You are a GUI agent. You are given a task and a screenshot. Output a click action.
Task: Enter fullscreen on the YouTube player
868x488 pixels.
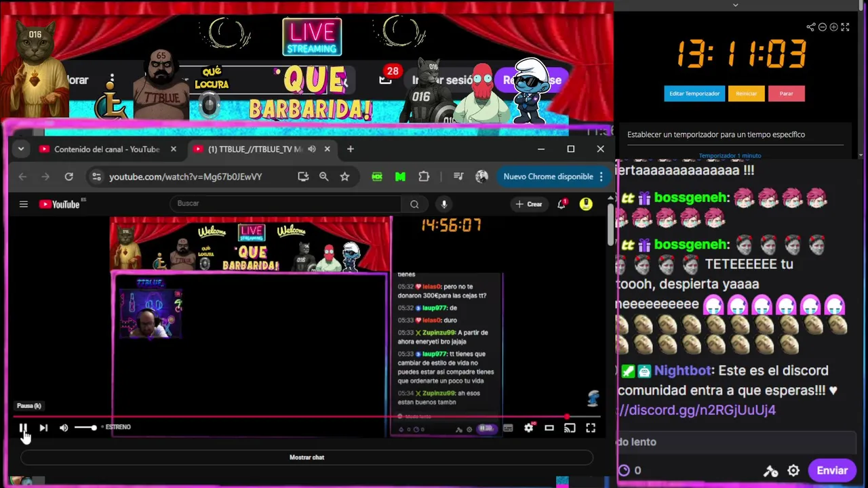591,428
